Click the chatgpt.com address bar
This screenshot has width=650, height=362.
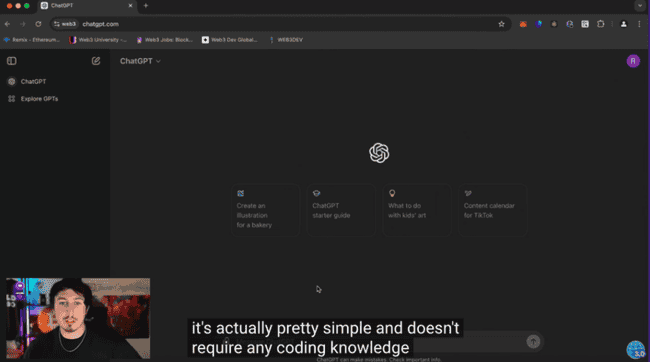tap(280, 24)
